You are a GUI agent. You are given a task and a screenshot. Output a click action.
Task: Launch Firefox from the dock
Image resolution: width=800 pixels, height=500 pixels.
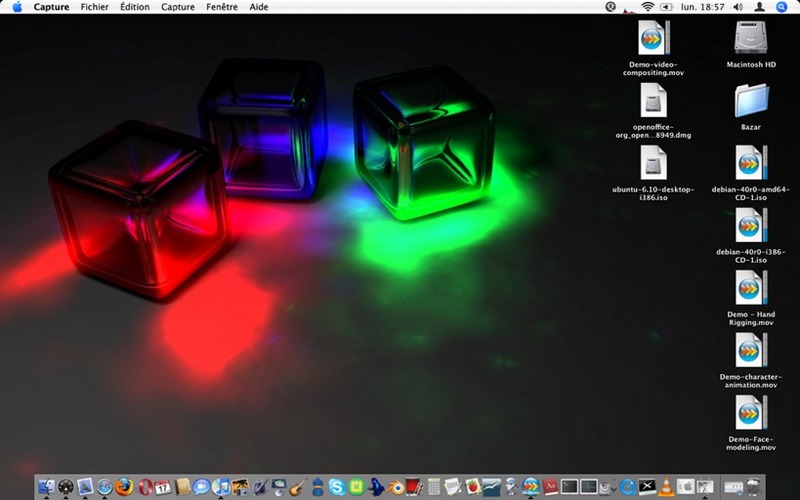pyautogui.click(x=124, y=487)
